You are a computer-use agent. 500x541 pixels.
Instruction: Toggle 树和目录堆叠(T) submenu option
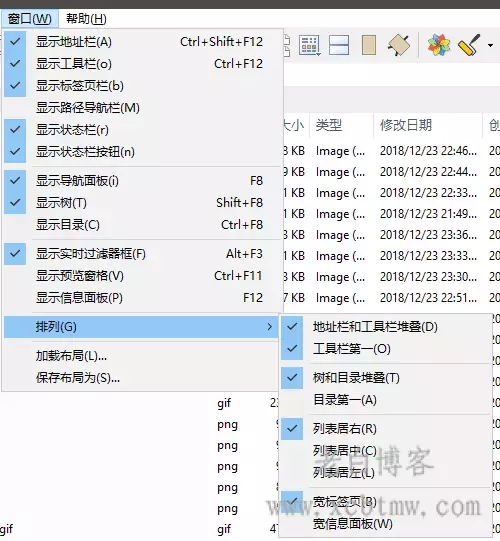tap(386, 378)
